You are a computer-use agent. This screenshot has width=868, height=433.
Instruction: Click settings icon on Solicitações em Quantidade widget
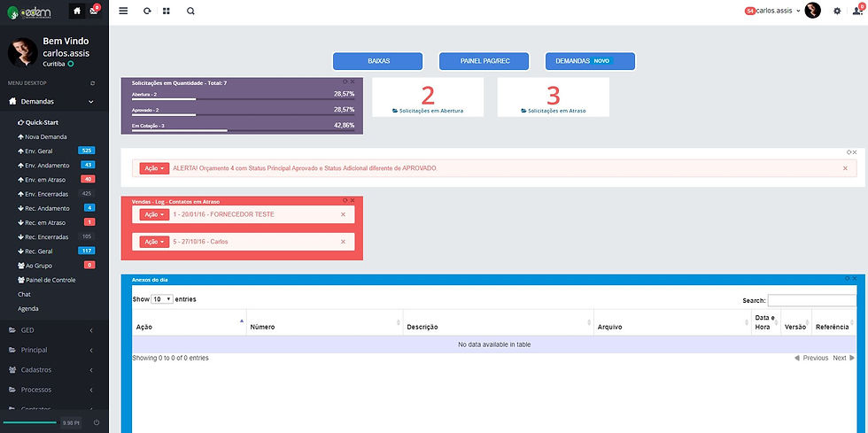click(x=345, y=81)
